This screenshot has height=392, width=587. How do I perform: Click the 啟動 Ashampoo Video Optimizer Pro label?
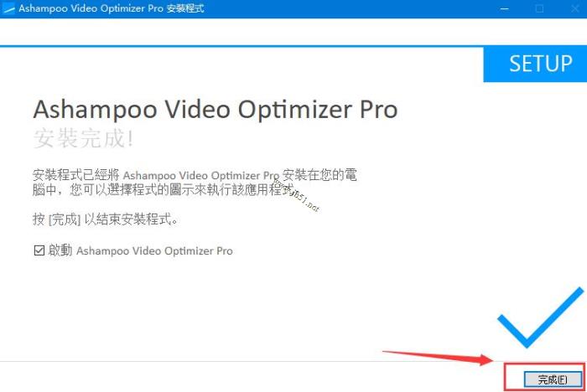pyautogui.click(x=140, y=250)
